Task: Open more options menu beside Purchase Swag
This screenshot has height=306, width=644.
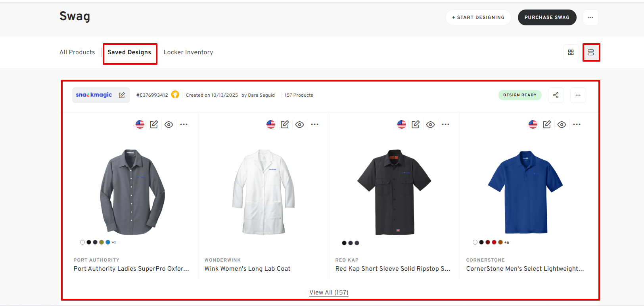Action: 590,17
